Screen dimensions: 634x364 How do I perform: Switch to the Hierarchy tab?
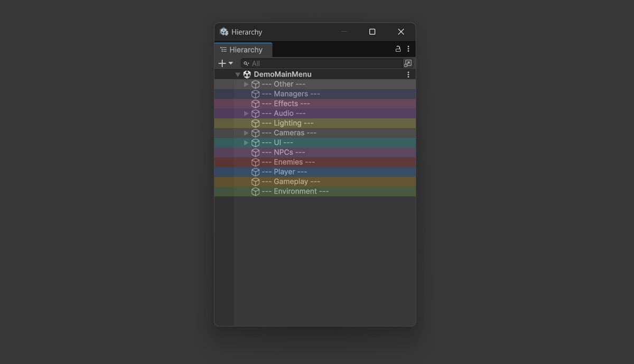243,50
